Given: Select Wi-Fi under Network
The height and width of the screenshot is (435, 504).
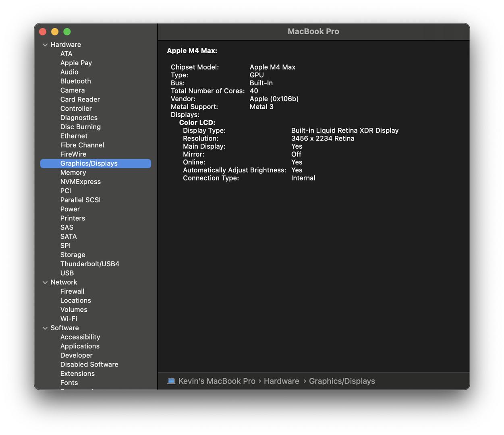Looking at the screenshot, I should [x=68, y=319].
